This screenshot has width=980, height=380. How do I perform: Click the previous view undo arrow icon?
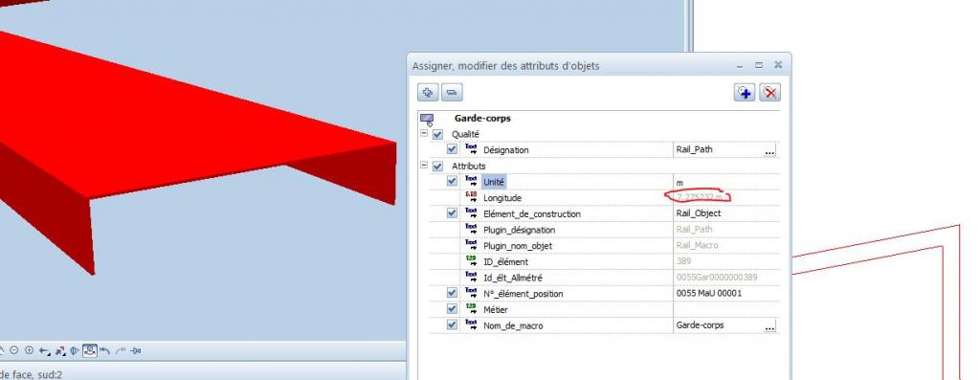pyautogui.click(x=105, y=350)
